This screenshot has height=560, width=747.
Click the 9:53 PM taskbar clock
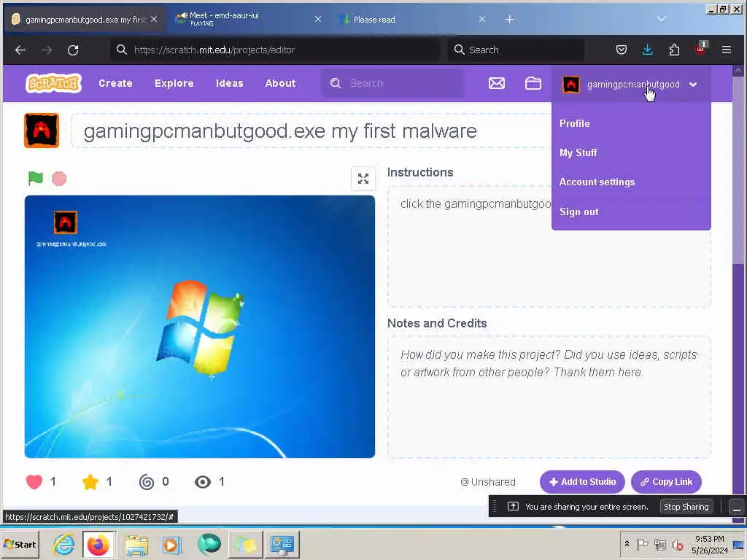coord(709,544)
